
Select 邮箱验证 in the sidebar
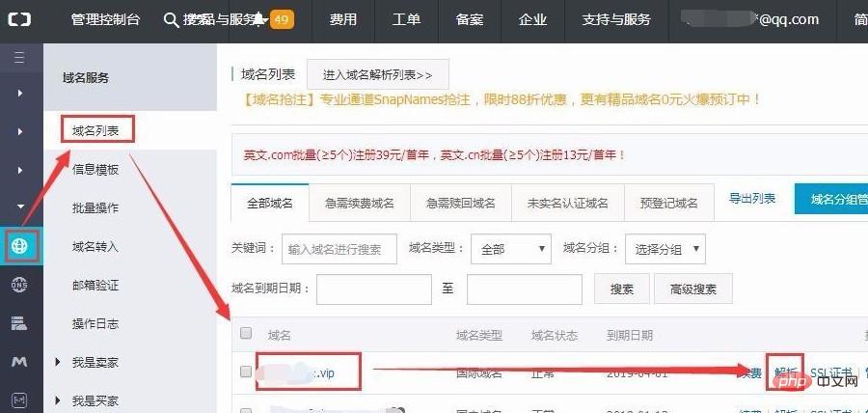[95, 285]
